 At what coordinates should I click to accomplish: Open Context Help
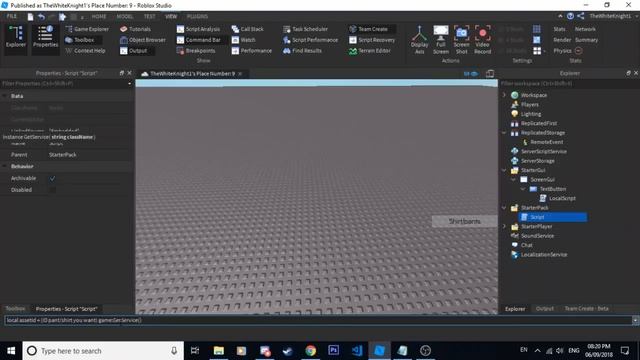(85, 51)
